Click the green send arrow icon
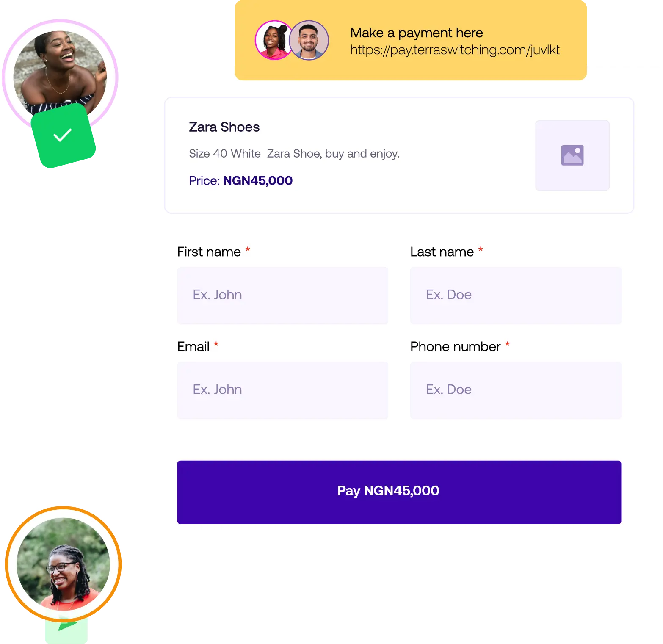Image resolution: width=663 pixels, height=644 pixels. click(x=66, y=627)
